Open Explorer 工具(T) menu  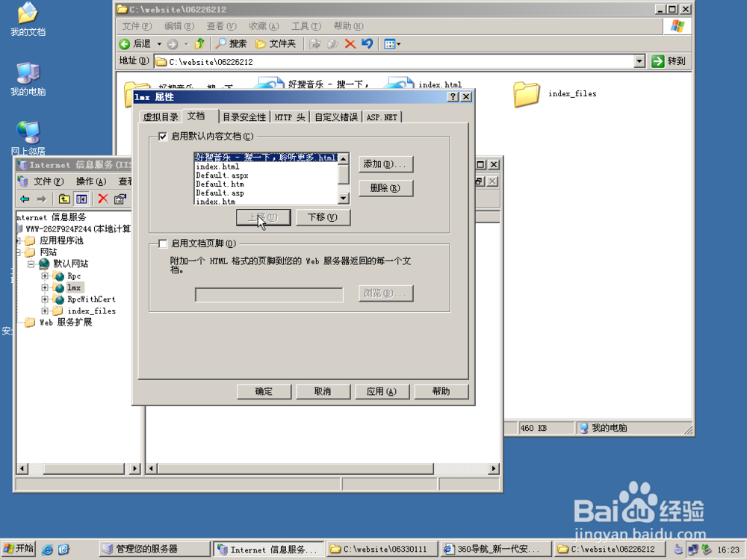(306, 26)
